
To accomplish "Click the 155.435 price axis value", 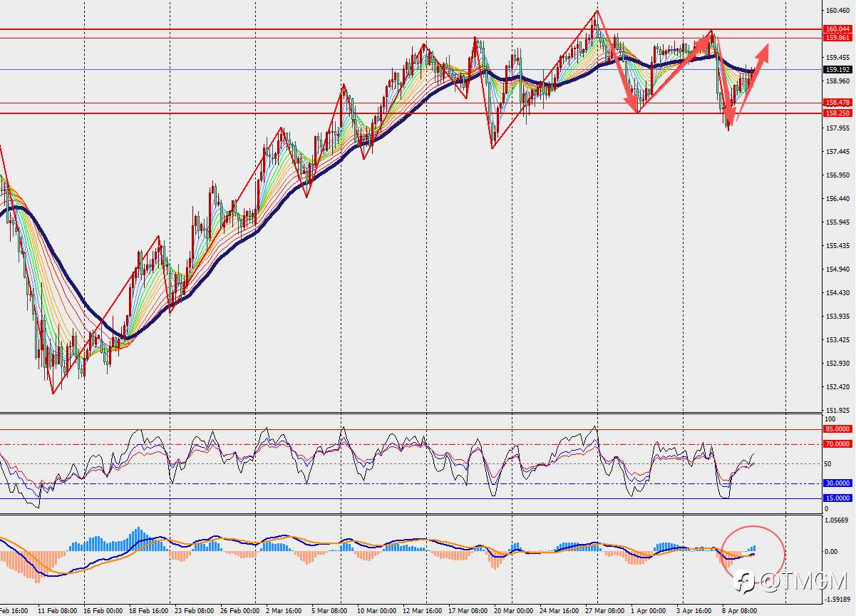I will 838,246.
